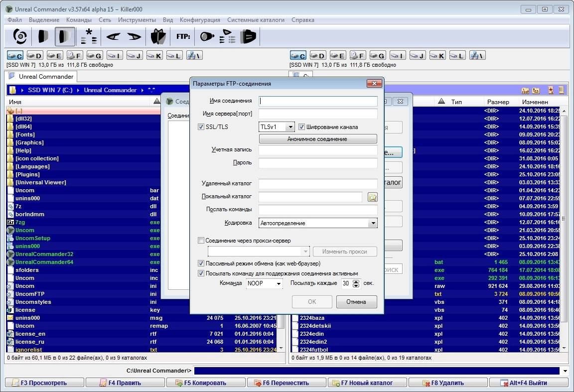
Task: Toggle keep-alive command checkbox
Action: click(x=201, y=273)
